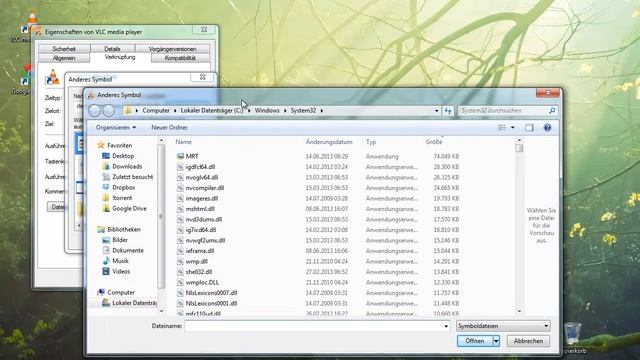Viewport: 640px width, 360px height.
Task: Click System32 in the address breadcrumb
Action: (x=303, y=111)
